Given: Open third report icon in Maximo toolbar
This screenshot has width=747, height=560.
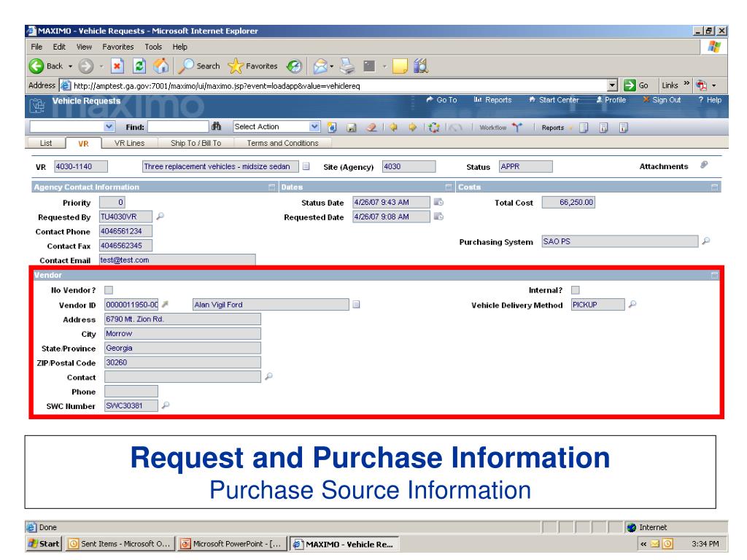Looking at the screenshot, I should 624,128.
